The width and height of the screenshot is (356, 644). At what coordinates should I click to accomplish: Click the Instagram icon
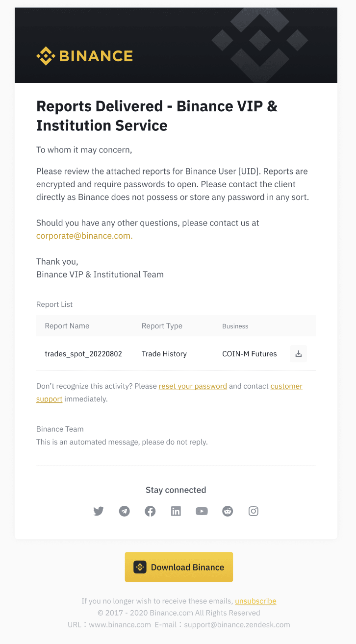[254, 511]
